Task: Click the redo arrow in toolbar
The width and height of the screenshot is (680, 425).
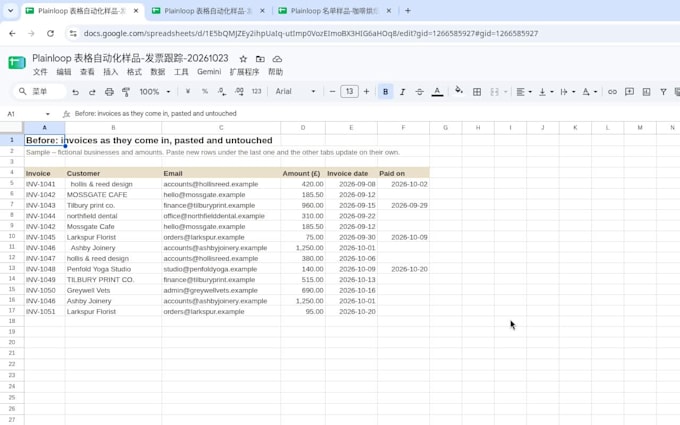Action: point(92,92)
